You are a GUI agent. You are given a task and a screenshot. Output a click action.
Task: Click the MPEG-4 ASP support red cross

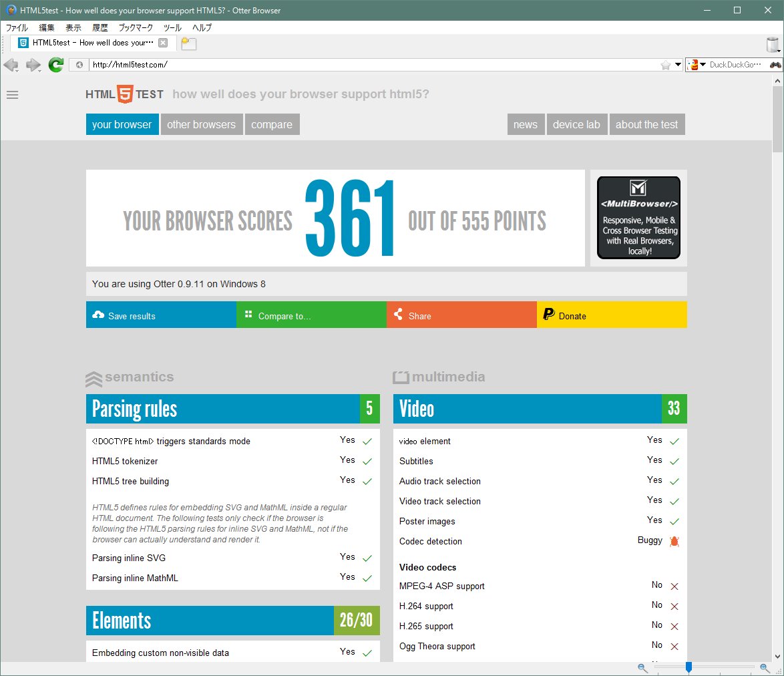674,586
